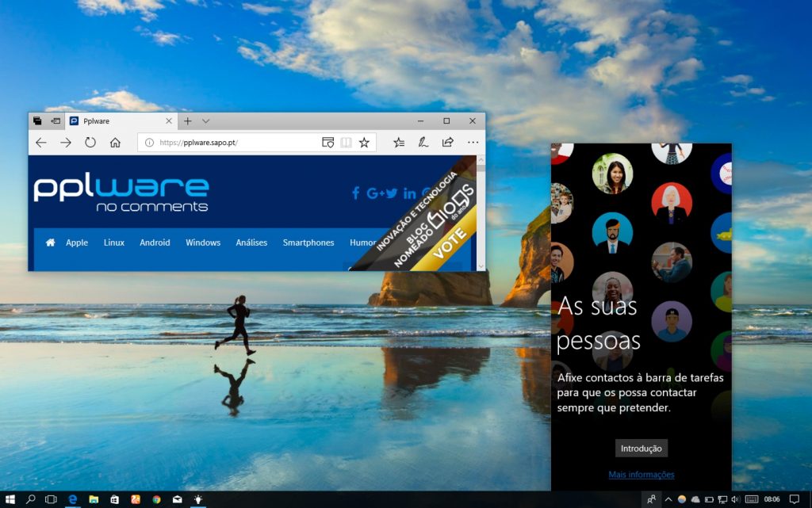Open the More actions menu

point(473,143)
